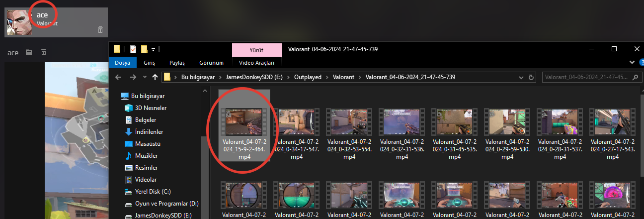Open the Dosya menu tab
644x219 pixels.
pyautogui.click(x=122, y=63)
